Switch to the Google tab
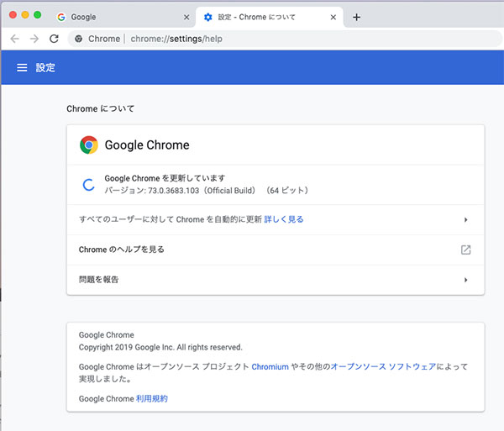504x431 pixels. point(118,17)
